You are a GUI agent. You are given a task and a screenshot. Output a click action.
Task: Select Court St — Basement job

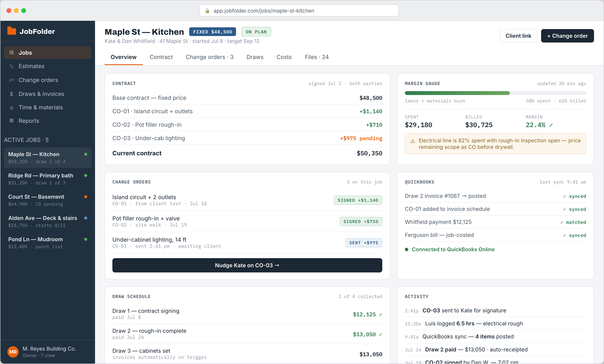coord(48,200)
